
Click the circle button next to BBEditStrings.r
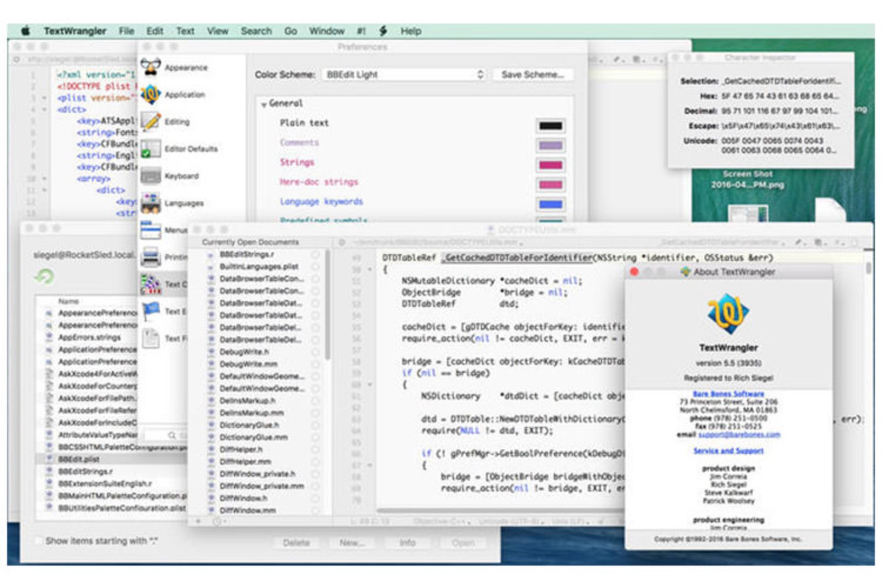pyautogui.click(x=315, y=254)
